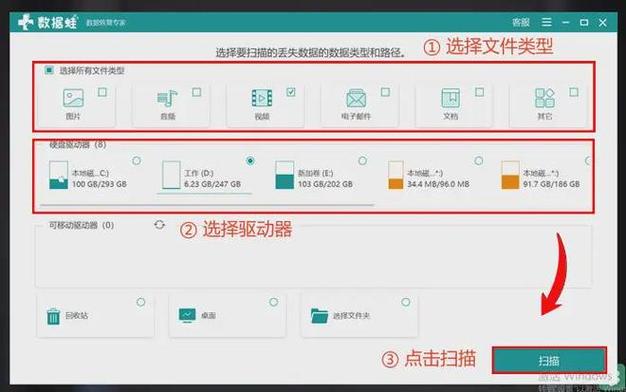Select the 34.4 MB/96.0 MB drive radio button
Viewport: 626px width, 392px height.
coord(478,160)
